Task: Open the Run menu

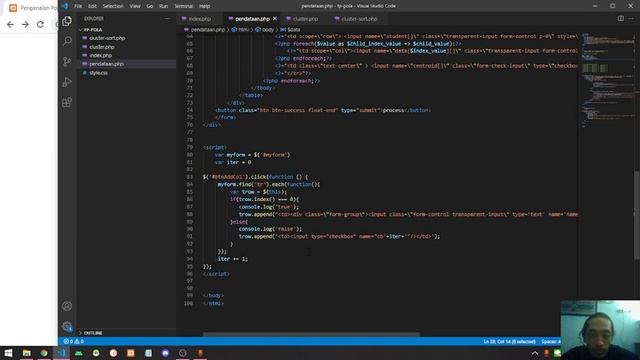Action: click(163, 6)
